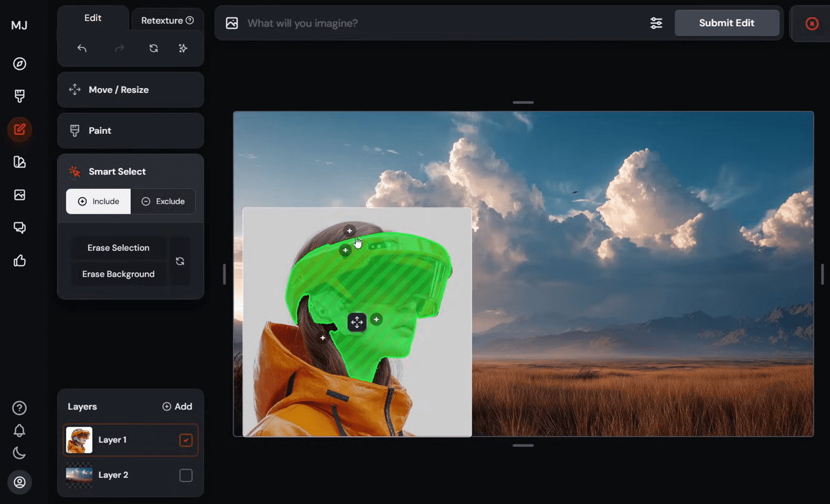Screen dimensions: 830x504
Task: Select the Exclude selection mode
Action: click(163, 201)
